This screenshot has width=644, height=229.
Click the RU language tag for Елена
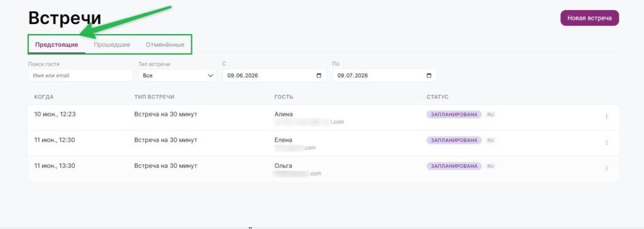point(491,140)
